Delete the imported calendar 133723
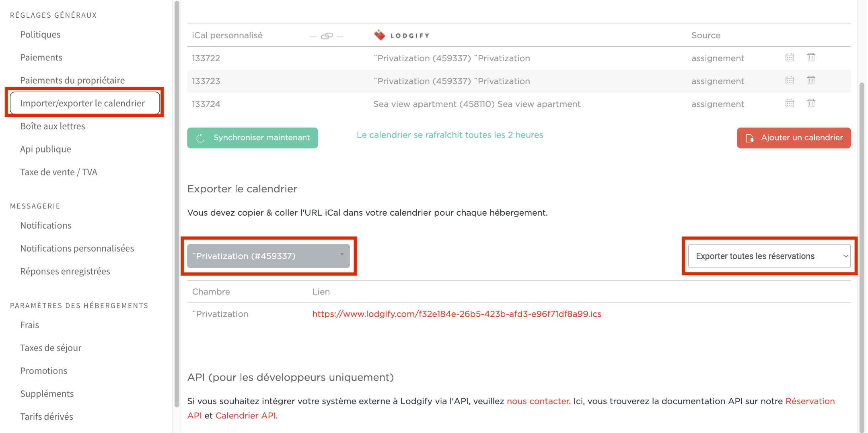The height and width of the screenshot is (433, 868). click(x=811, y=80)
